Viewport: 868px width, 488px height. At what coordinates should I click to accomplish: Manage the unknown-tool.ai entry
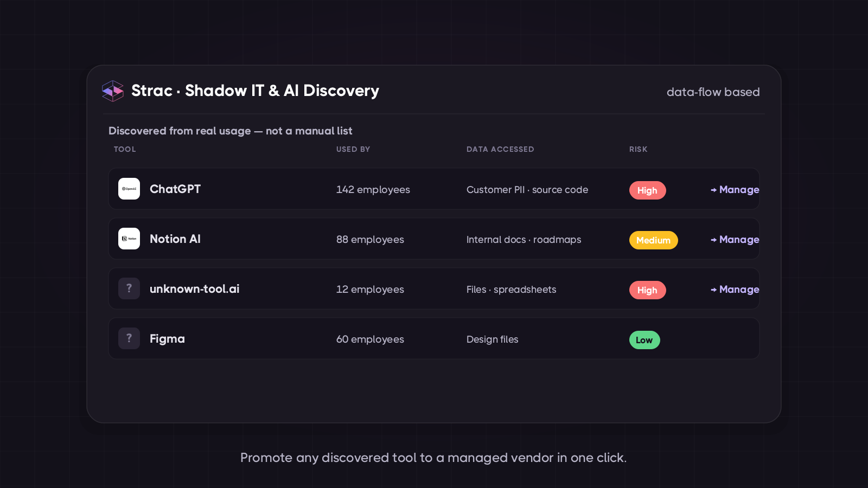735,290
